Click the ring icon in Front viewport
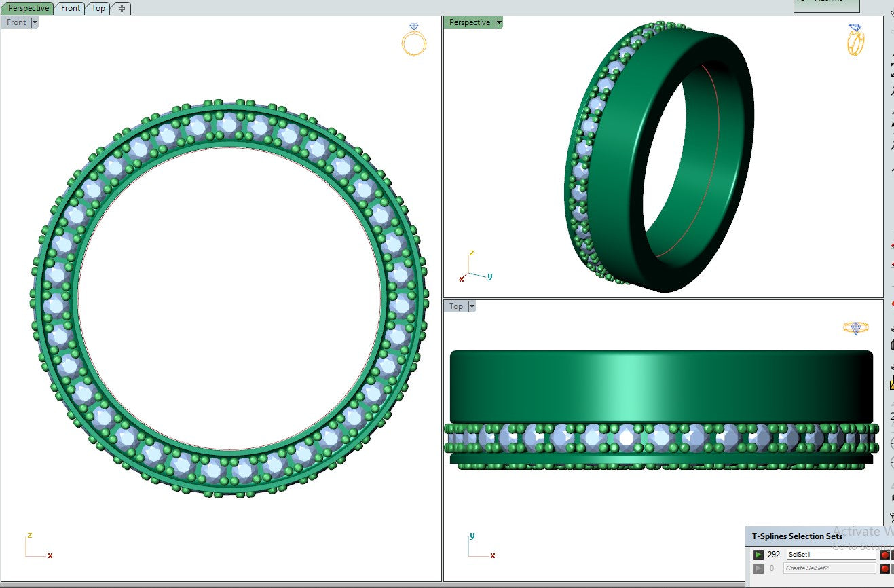This screenshot has width=894, height=588. tap(413, 40)
